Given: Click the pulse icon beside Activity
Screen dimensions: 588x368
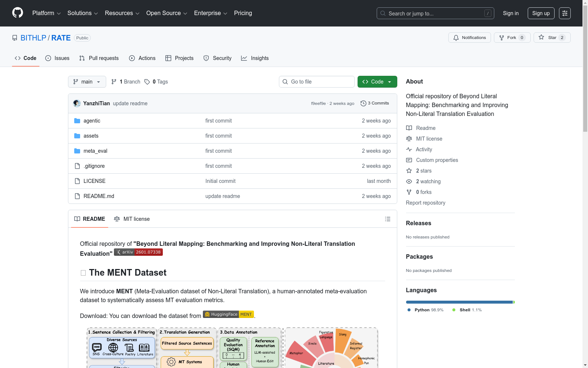Looking at the screenshot, I should 409,149.
